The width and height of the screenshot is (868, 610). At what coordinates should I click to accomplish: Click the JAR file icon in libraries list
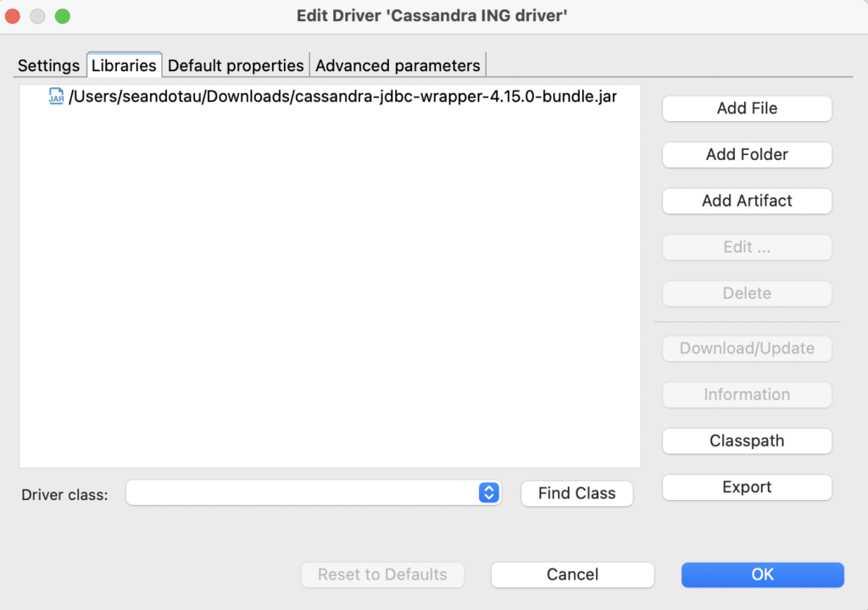[56, 97]
